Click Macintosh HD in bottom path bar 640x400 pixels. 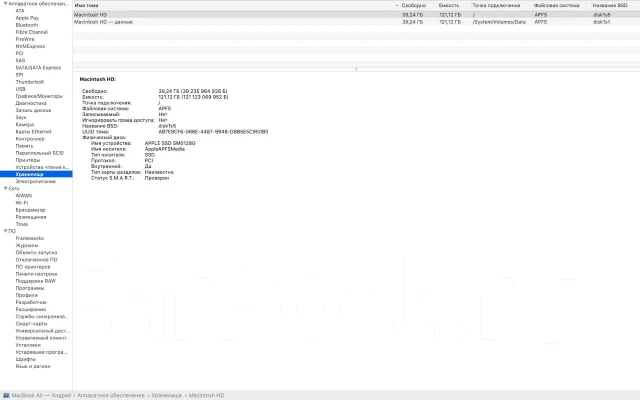(x=206, y=395)
